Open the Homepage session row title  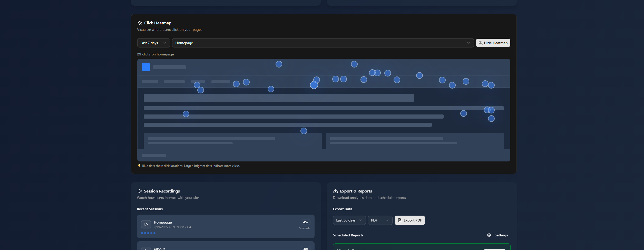[163, 222]
